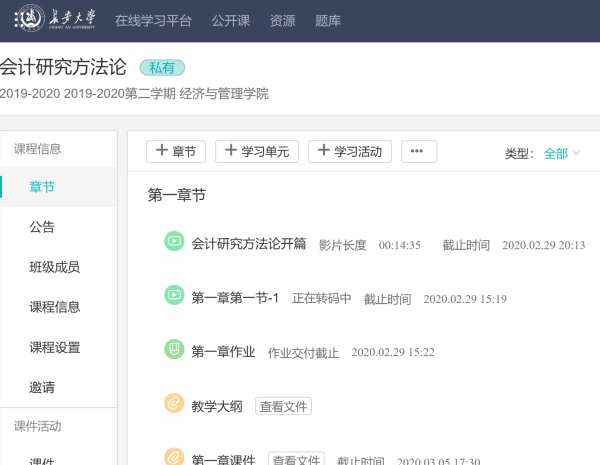Click the orange attachment icon beside 教学大纲
The width and height of the screenshot is (600, 465).
[174, 405]
